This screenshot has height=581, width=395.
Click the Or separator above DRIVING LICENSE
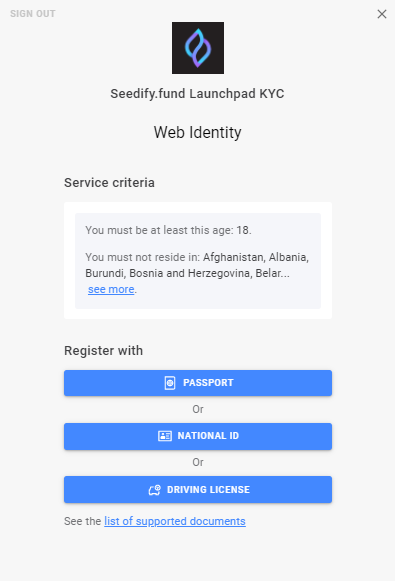tap(198, 462)
